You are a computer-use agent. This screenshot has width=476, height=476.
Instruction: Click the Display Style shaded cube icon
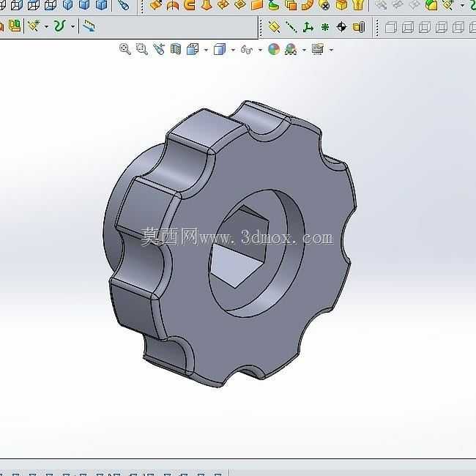click(x=220, y=49)
